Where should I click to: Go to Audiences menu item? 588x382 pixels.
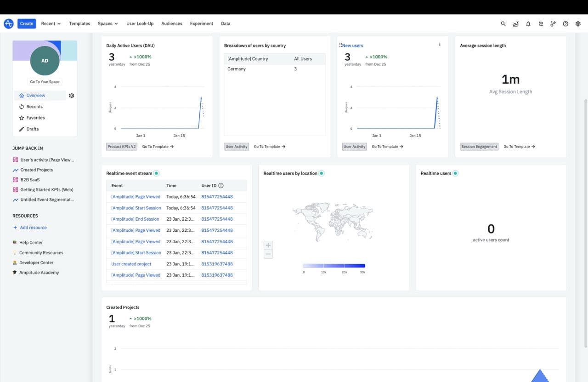coord(172,23)
